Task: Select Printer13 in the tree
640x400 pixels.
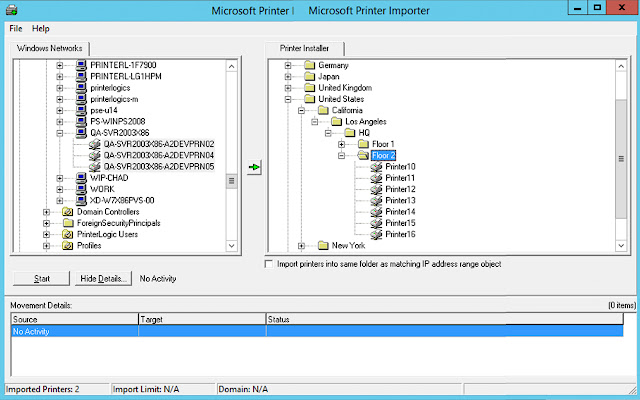Action: coord(400,200)
